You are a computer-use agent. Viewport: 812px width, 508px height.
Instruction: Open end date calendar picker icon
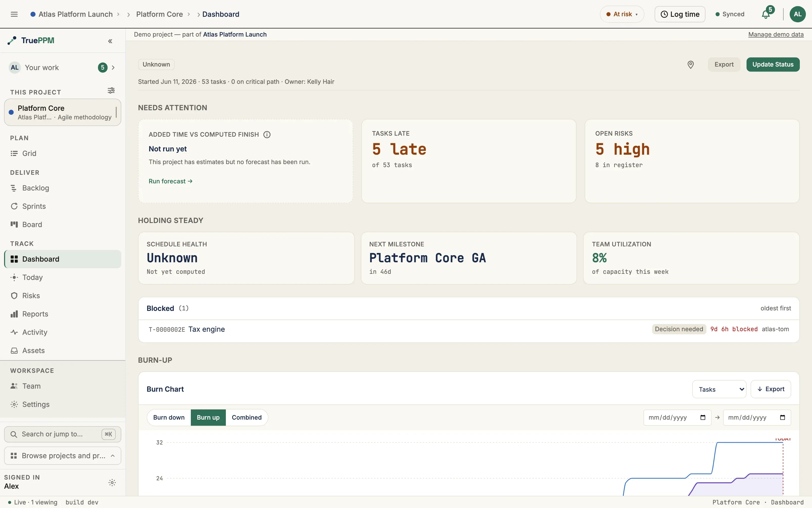(783, 417)
